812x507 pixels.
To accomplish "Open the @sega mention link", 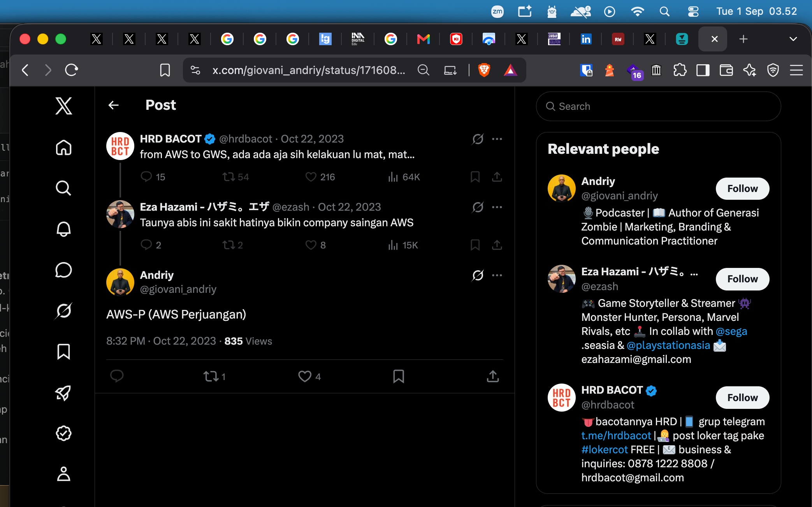I will (x=731, y=331).
